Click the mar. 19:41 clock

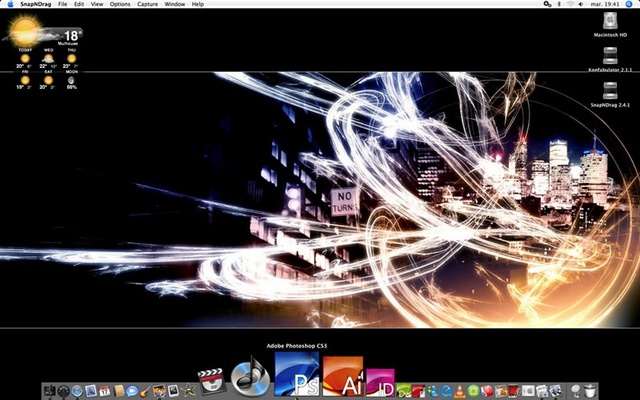[x=607, y=4]
